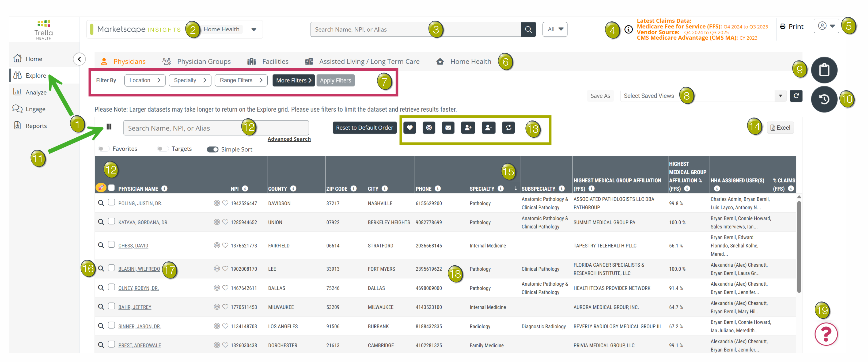
Task: Open the Home Health entity tab
Action: 464,61
